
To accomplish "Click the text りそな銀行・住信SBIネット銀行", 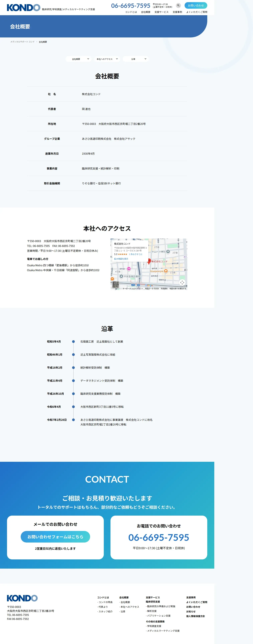I will point(101,184).
